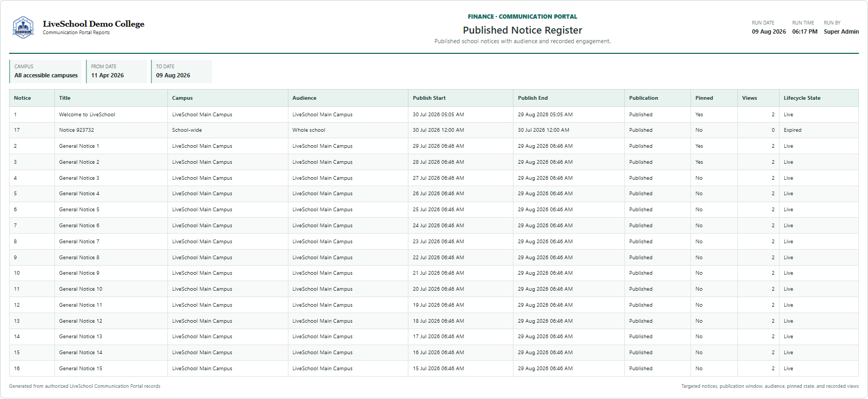Click the 'Communication Portal Reports' subtitle

76,33
